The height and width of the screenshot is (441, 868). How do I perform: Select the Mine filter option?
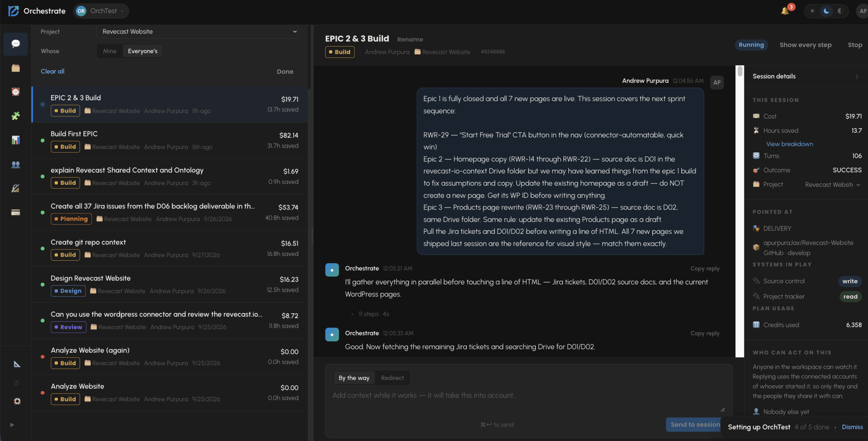110,51
